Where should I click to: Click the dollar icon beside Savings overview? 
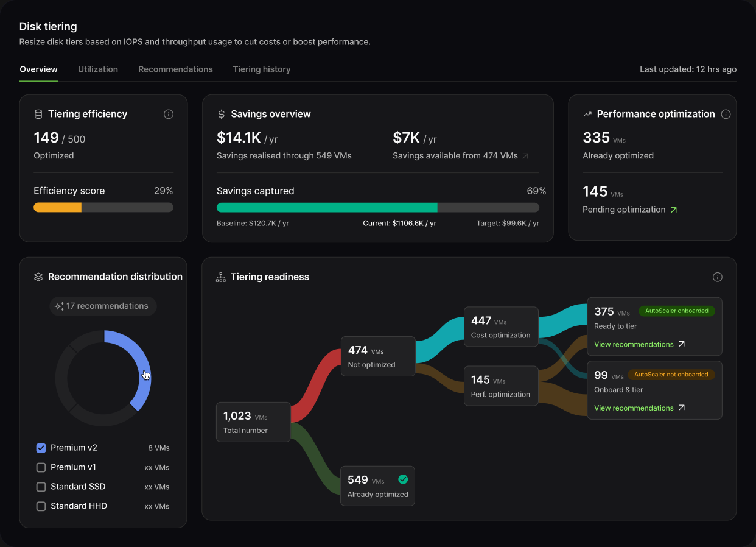pyautogui.click(x=222, y=114)
